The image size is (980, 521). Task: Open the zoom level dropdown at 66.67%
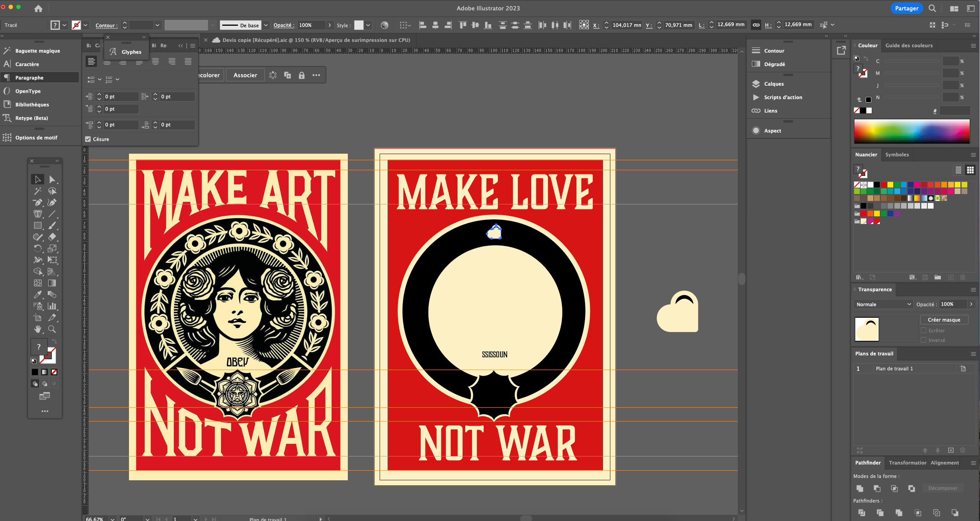tap(112, 519)
